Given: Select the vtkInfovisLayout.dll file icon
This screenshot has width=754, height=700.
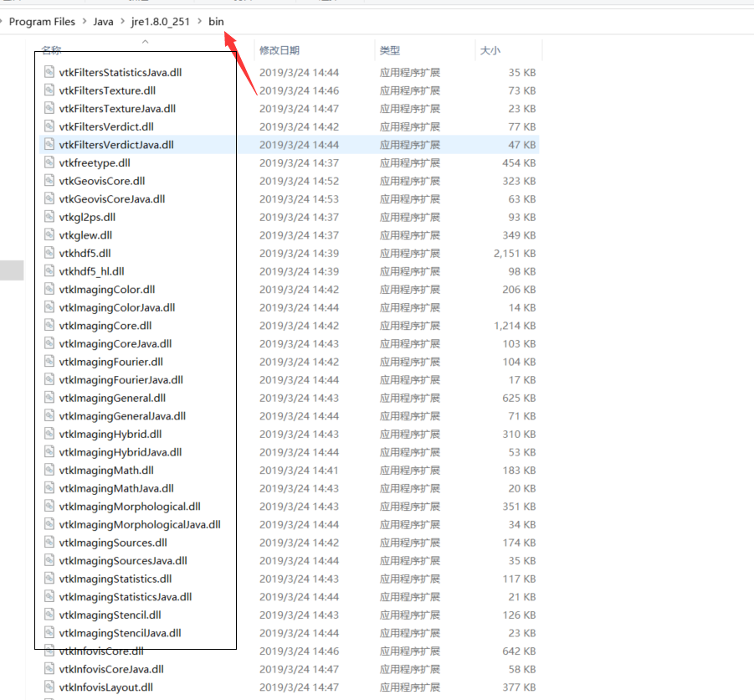Looking at the screenshot, I should click(48, 687).
